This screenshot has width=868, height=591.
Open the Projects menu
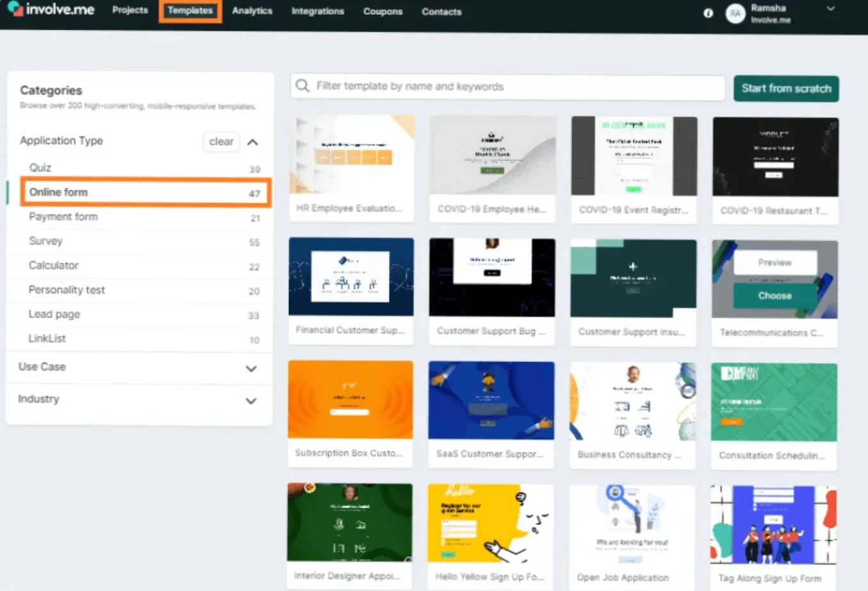[130, 10]
